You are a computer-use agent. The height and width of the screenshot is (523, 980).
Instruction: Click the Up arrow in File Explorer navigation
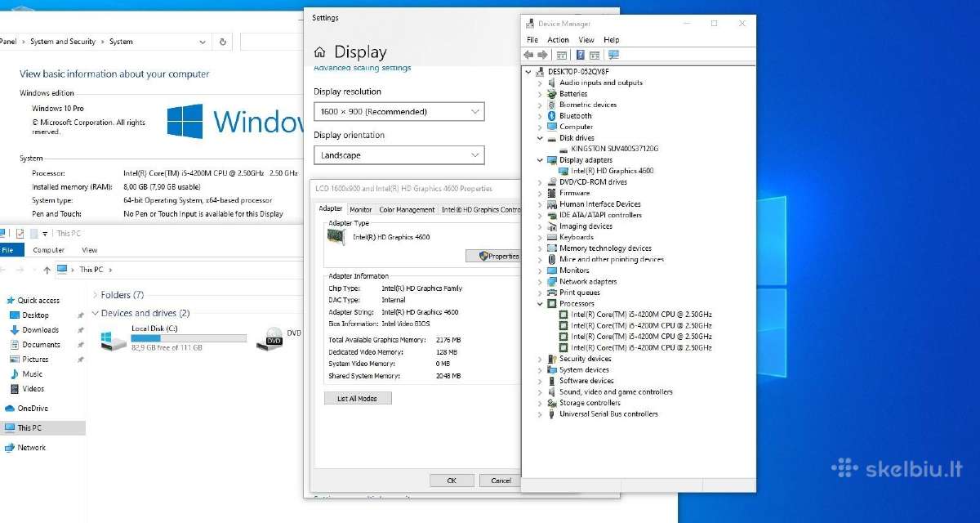point(47,270)
